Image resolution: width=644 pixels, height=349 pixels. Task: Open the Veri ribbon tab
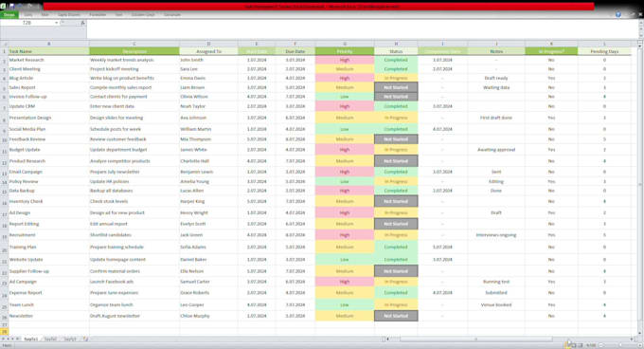118,14
